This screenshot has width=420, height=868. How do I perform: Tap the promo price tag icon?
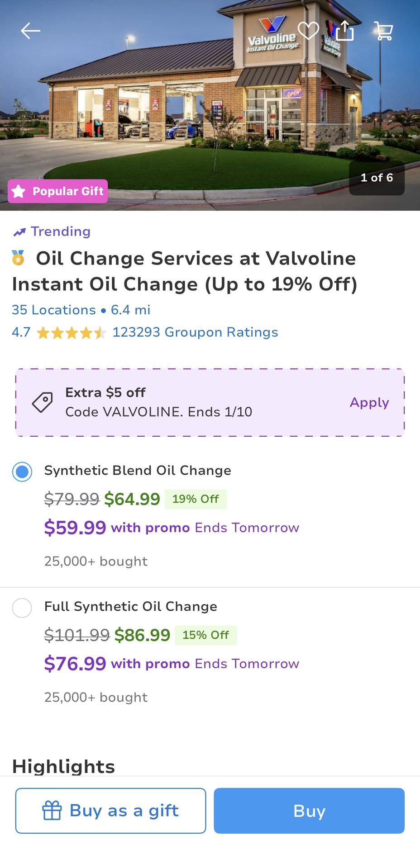click(x=43, y=402)
